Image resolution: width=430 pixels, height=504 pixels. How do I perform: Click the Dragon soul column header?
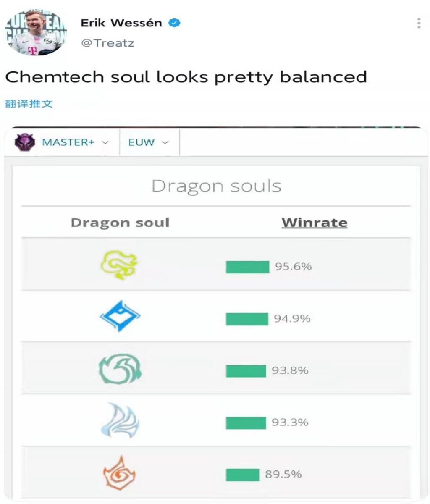[120, 223]
